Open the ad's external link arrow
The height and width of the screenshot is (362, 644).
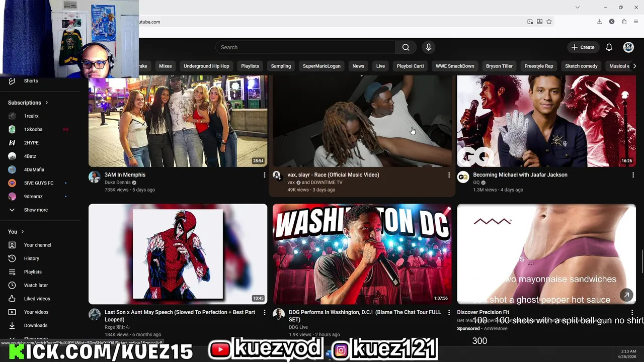tap(626, 295)
